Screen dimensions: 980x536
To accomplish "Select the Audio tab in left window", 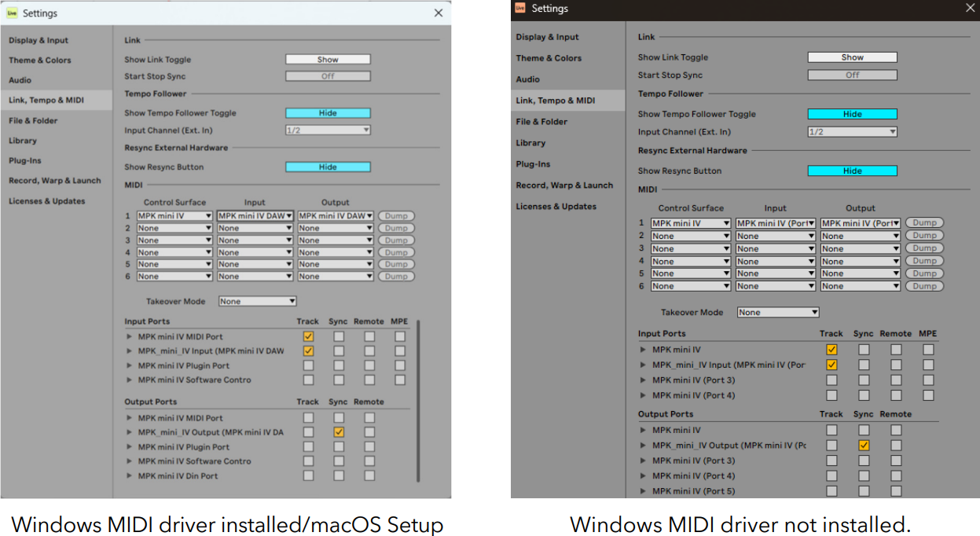I will click(x=20, y=80).
